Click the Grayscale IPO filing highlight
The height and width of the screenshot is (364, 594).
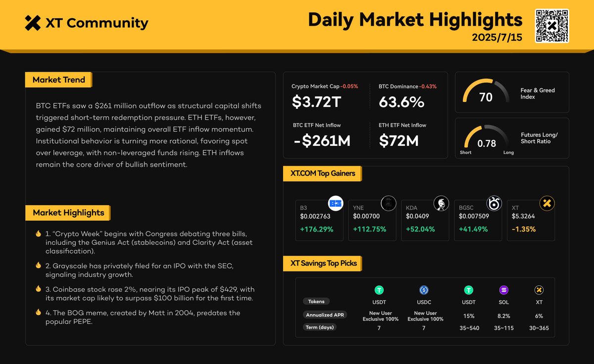pos(139,270)
